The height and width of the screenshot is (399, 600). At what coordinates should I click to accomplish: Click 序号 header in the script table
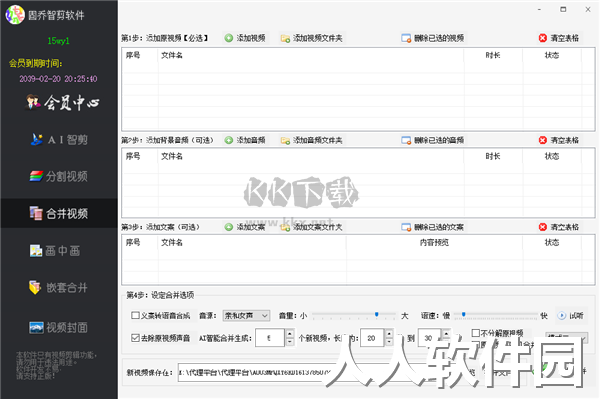tap(133, 242)
